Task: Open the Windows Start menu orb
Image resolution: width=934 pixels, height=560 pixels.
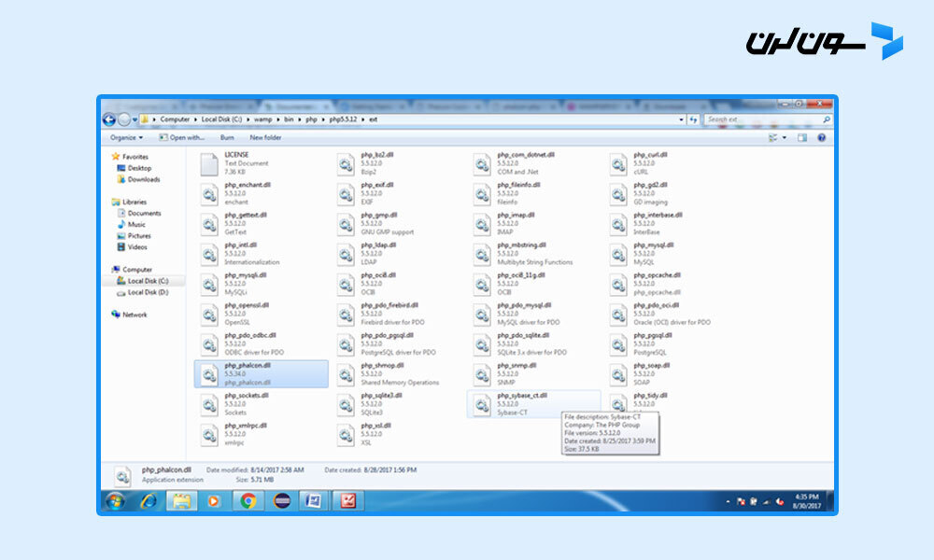Action: 115,501
